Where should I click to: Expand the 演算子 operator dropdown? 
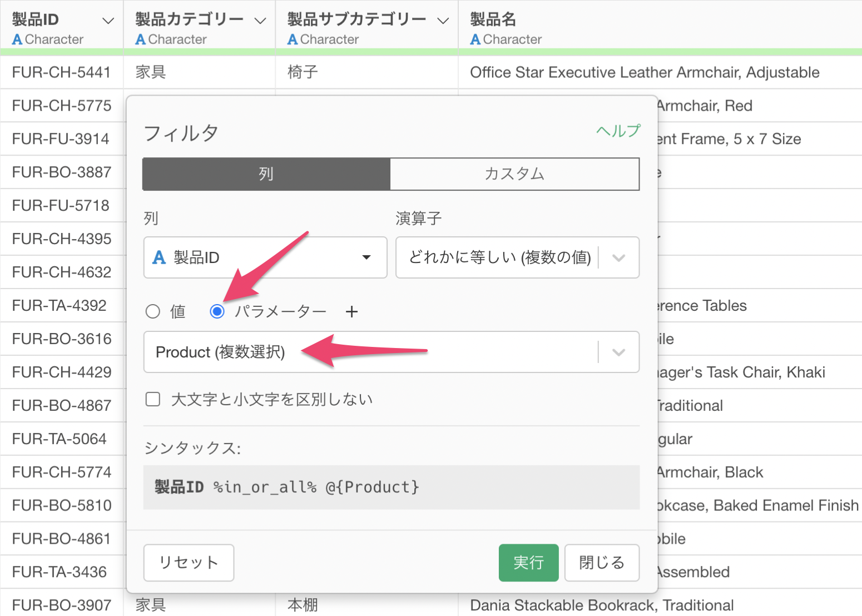[x=618, y=257]
